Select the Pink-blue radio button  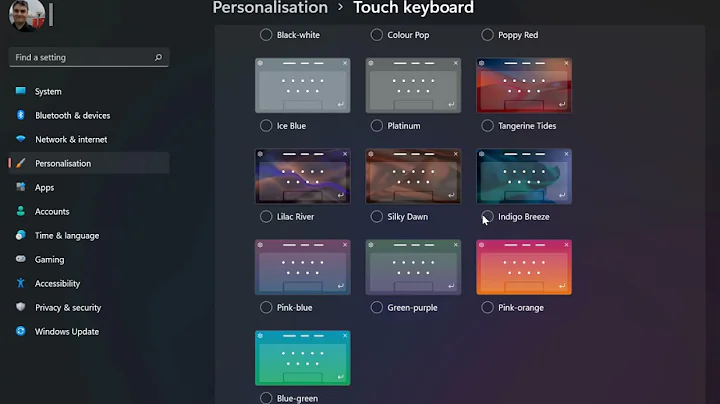266,308
